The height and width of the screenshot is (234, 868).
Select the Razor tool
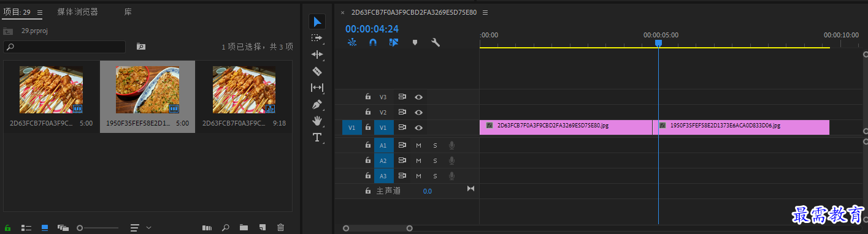pos(317,71)
